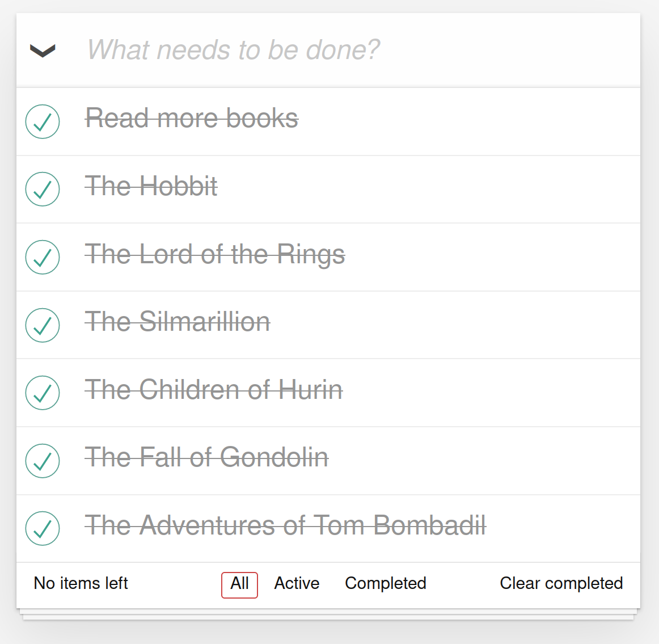This screenshot has height=644, width=659.
Task: Show only Completed todos
Action: point(386,583)
